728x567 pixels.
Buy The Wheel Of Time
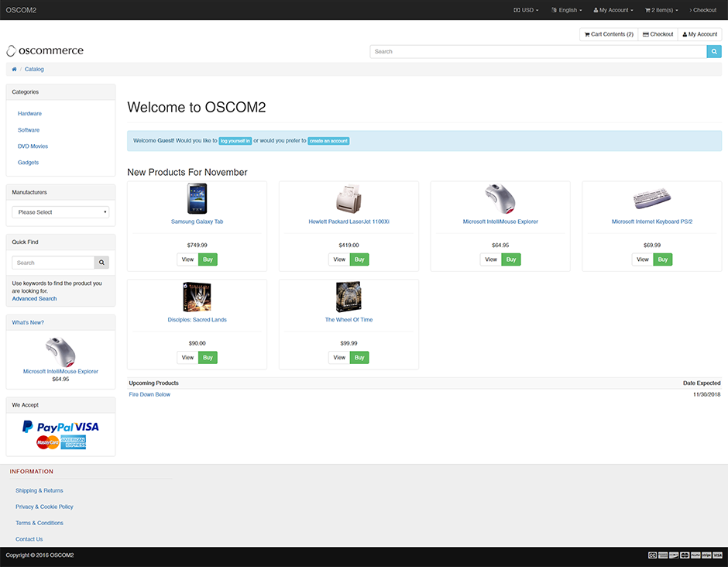point(359,358)
